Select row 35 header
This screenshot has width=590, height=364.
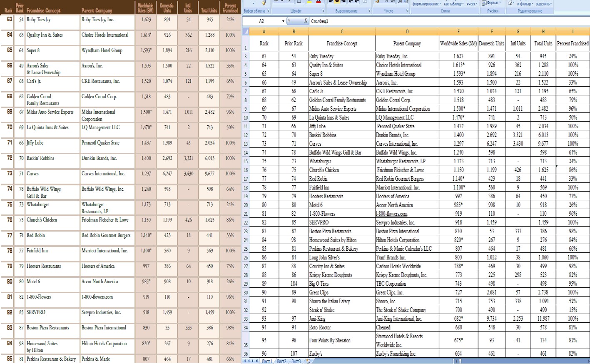[x=246, y=340]
